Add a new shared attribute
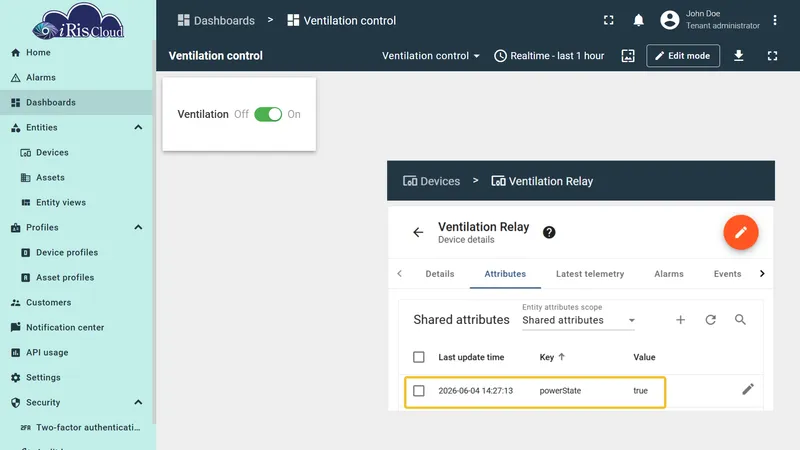 [x=680, y=320]
